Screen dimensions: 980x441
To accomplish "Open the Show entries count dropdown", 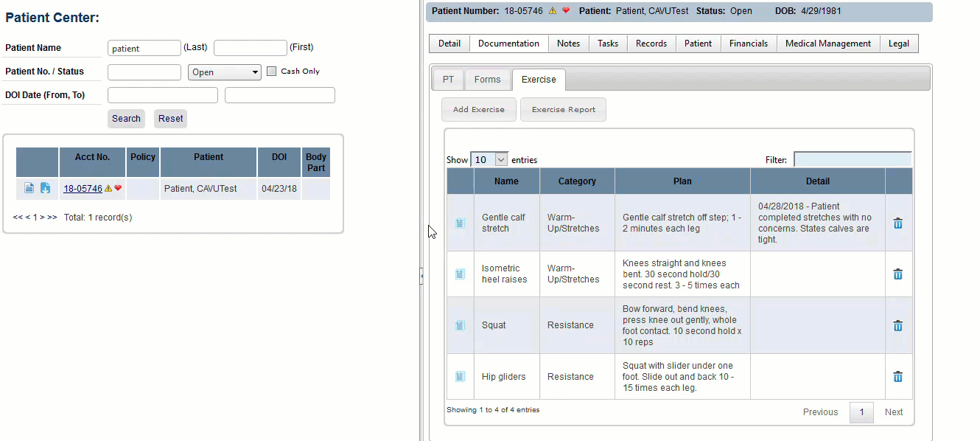I will [x=489, y=159].
